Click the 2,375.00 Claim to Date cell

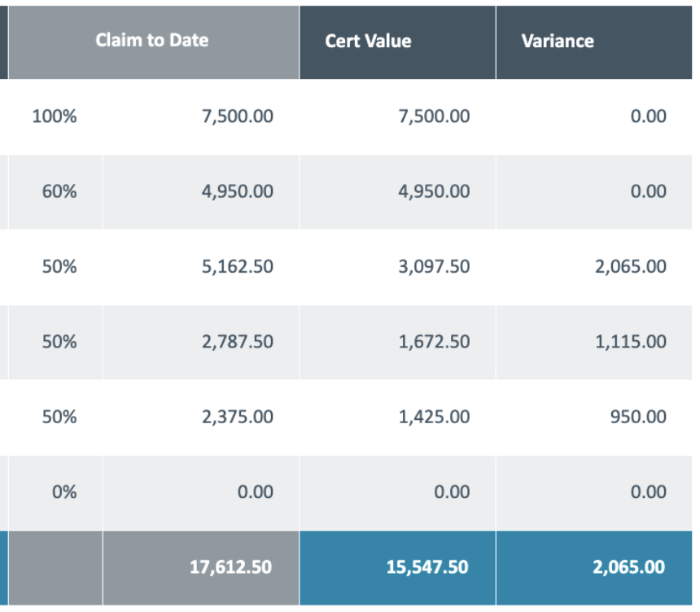pyautogui.click(x=237, y=417)
